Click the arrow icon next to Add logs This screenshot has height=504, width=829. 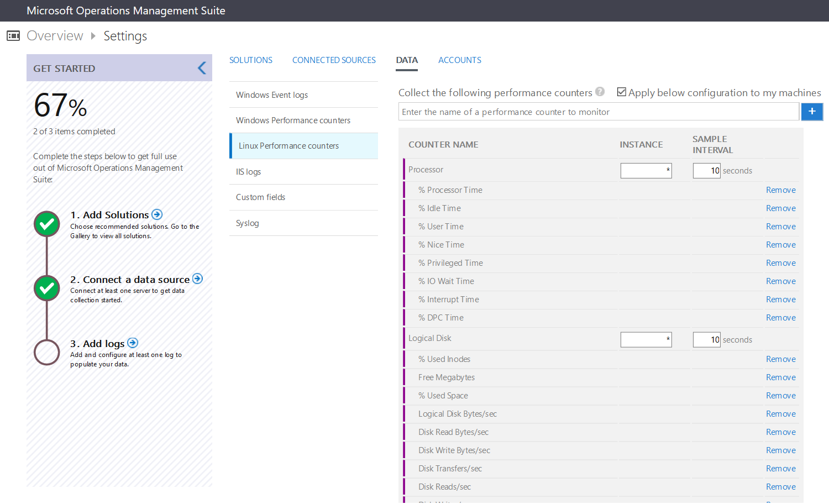tap(133, 343)
